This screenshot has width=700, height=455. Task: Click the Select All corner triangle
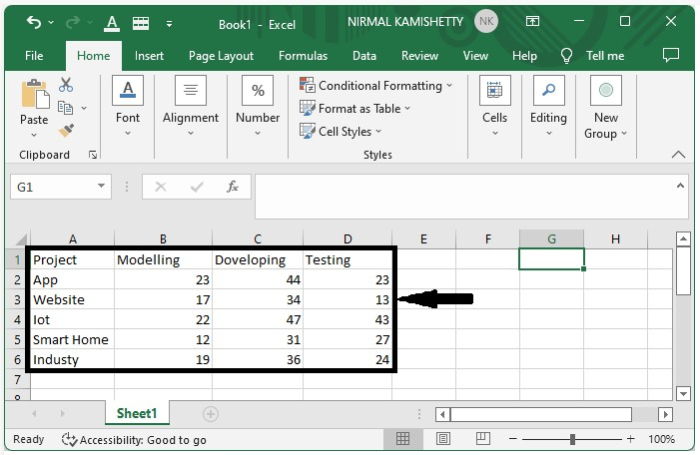click(21, 239)
